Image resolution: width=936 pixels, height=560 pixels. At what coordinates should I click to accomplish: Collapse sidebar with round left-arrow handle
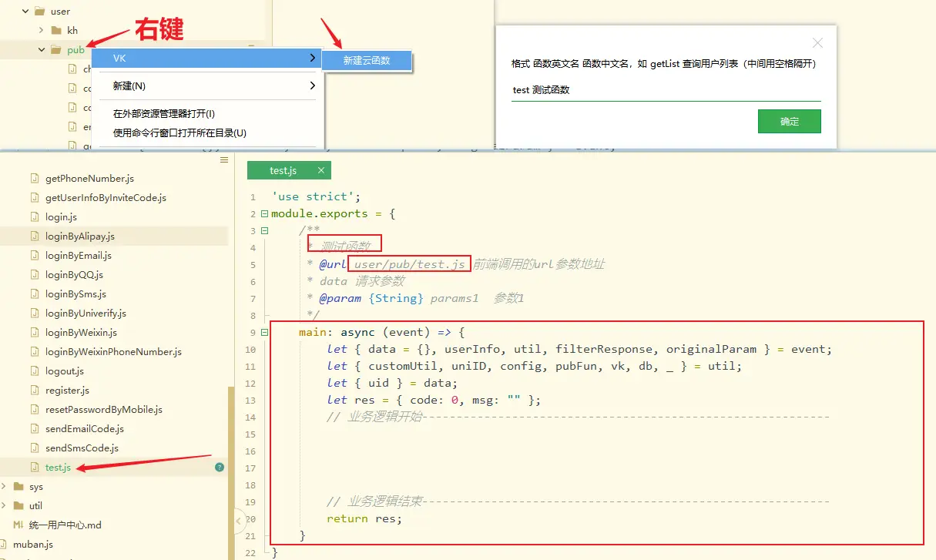pos(240,521)
